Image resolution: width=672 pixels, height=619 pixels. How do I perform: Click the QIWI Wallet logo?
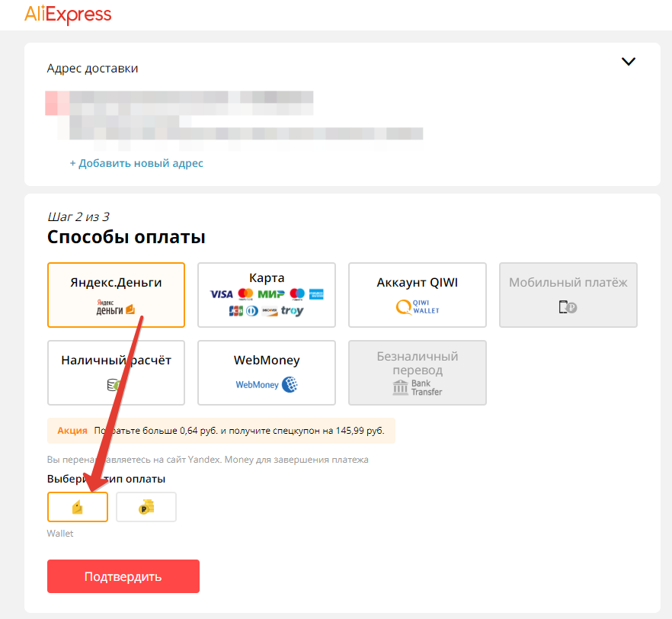point(418,307)
